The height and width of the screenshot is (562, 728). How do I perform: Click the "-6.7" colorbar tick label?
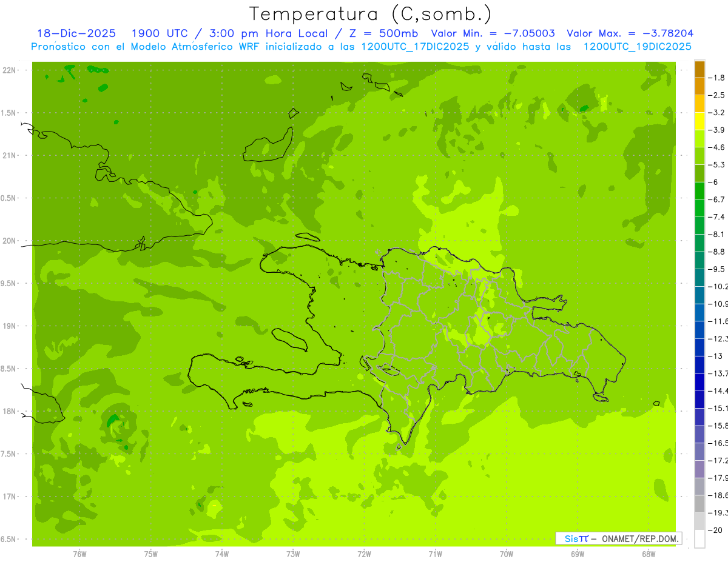click(x=717, y=199)
